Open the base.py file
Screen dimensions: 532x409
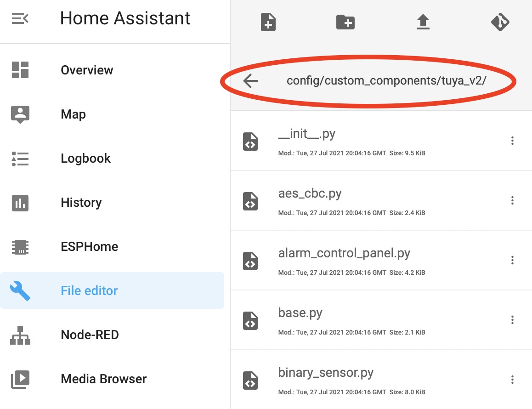coord(381,320)
